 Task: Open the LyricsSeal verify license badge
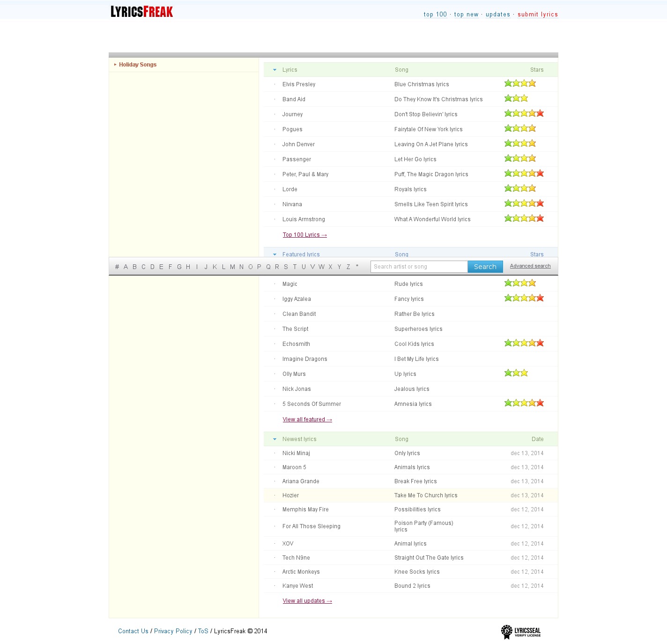click(x=521, y=632)
